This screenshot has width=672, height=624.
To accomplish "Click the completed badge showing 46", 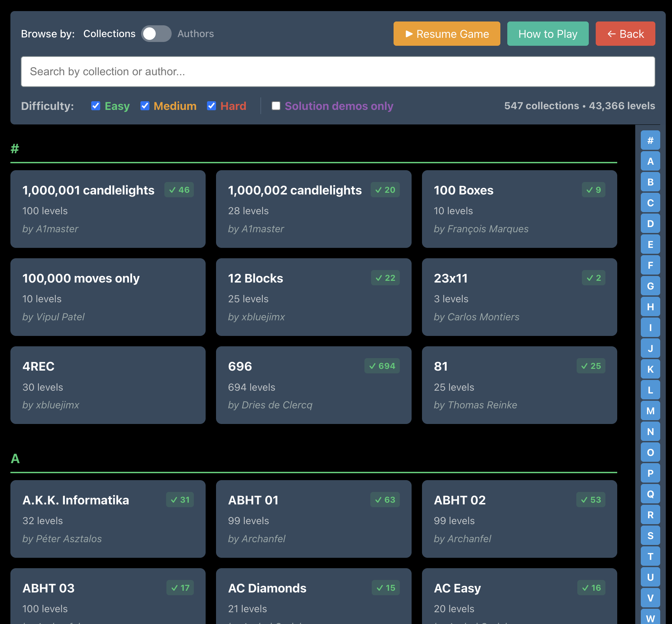I will tap(179, 190).
